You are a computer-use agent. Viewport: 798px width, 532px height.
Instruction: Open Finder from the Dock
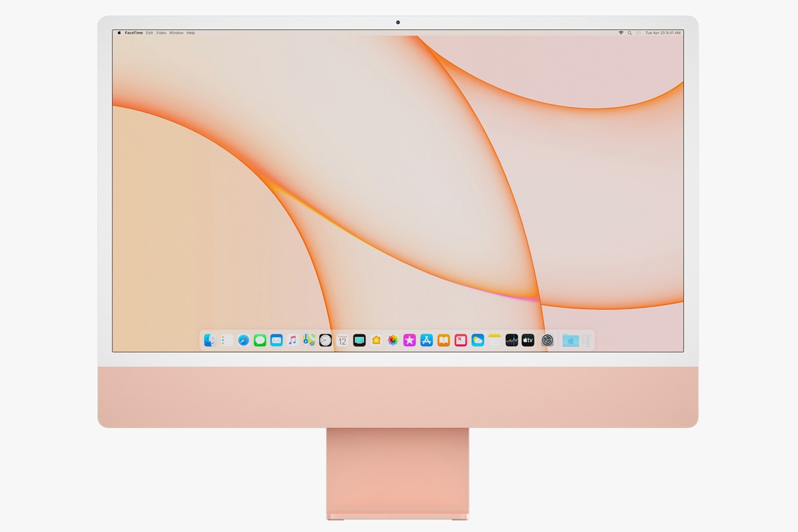click(210, 340)
